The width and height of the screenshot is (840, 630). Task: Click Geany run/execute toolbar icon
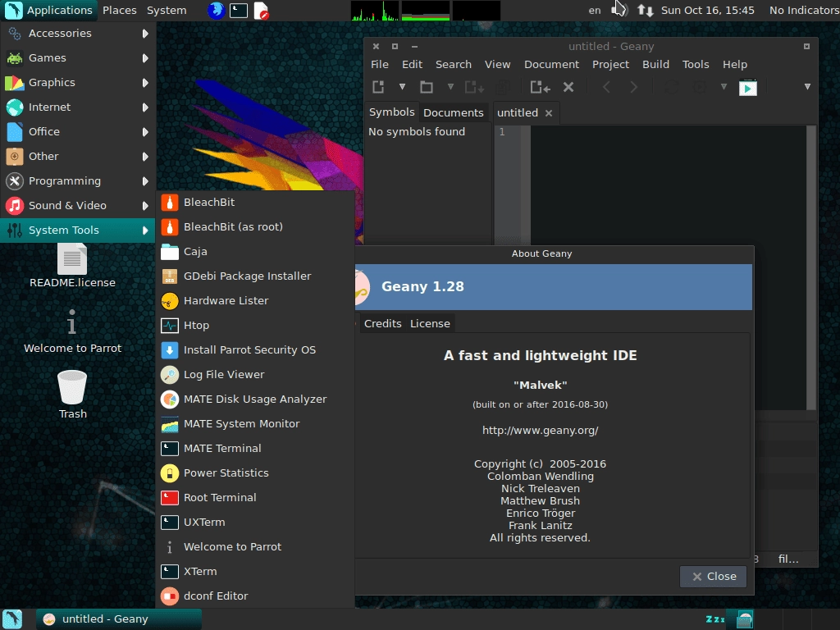[748, 87]
